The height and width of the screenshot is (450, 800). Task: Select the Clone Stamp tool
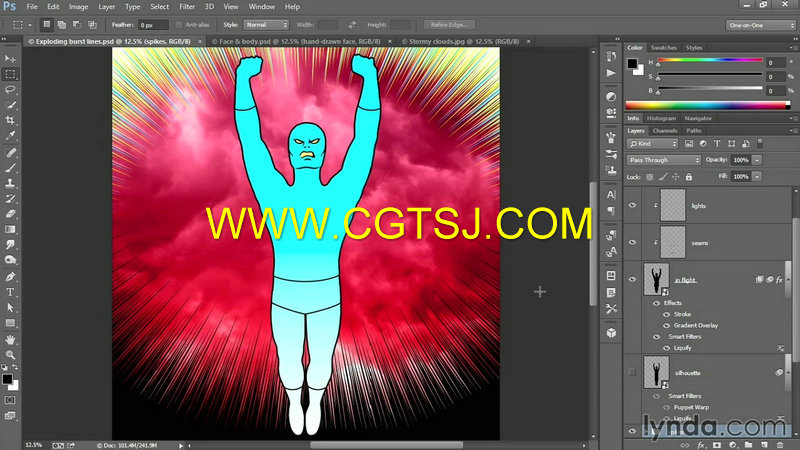tap(10, 183)
